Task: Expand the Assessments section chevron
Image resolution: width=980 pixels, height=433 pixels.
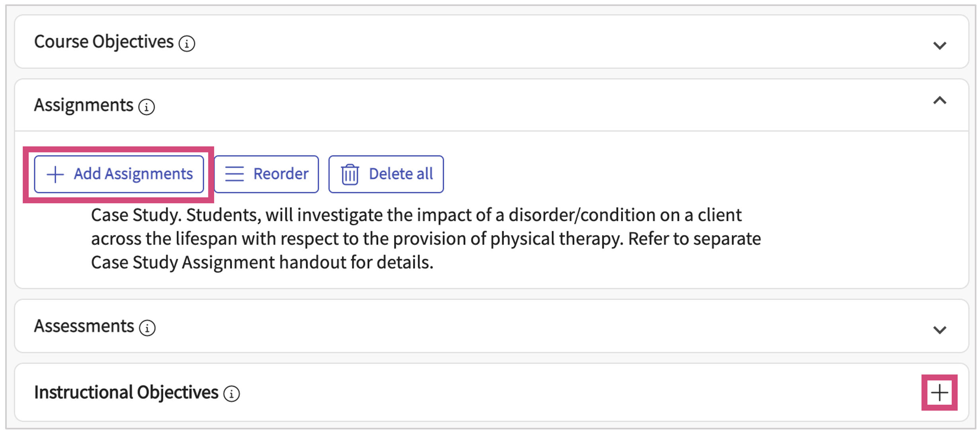Action: [939, 330]
